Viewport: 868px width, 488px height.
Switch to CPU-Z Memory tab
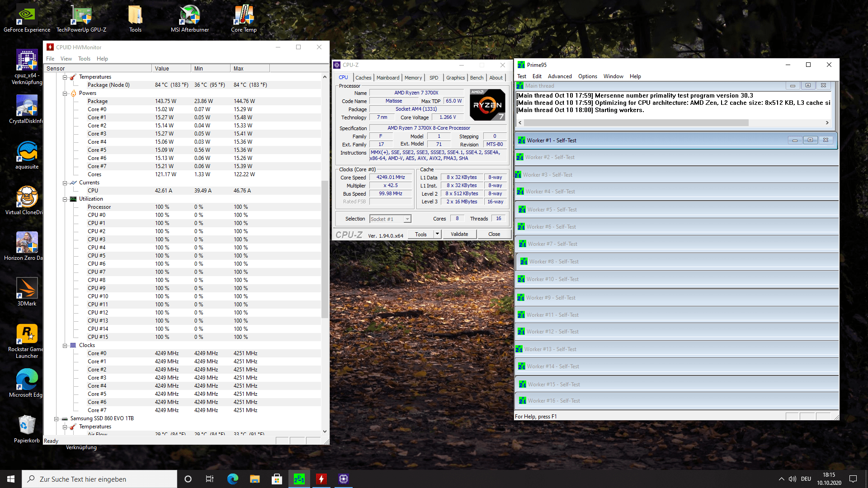pyautogui.click(x=413, y=78)
